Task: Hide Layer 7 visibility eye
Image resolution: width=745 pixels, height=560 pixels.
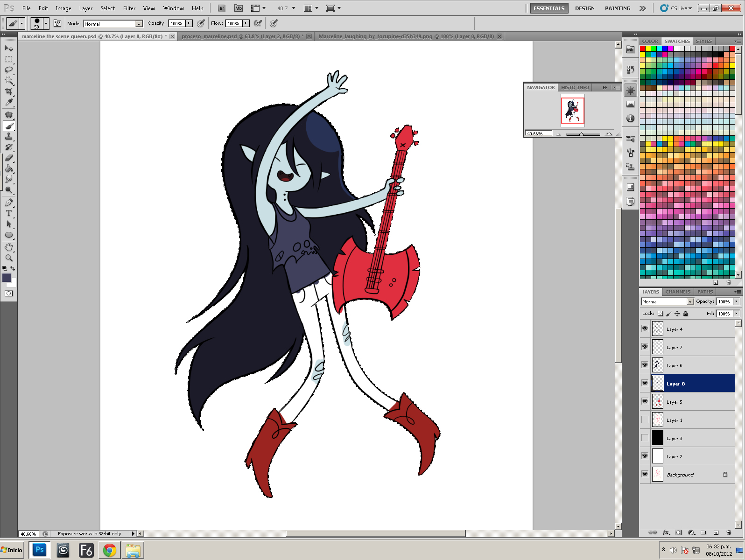Action: (645, 347)
